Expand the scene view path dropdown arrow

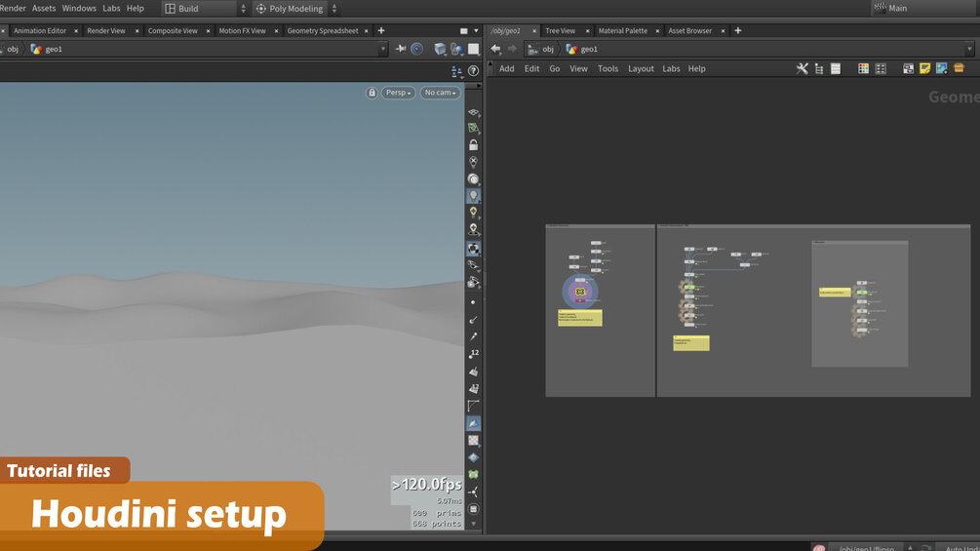[x=382, y=49]
